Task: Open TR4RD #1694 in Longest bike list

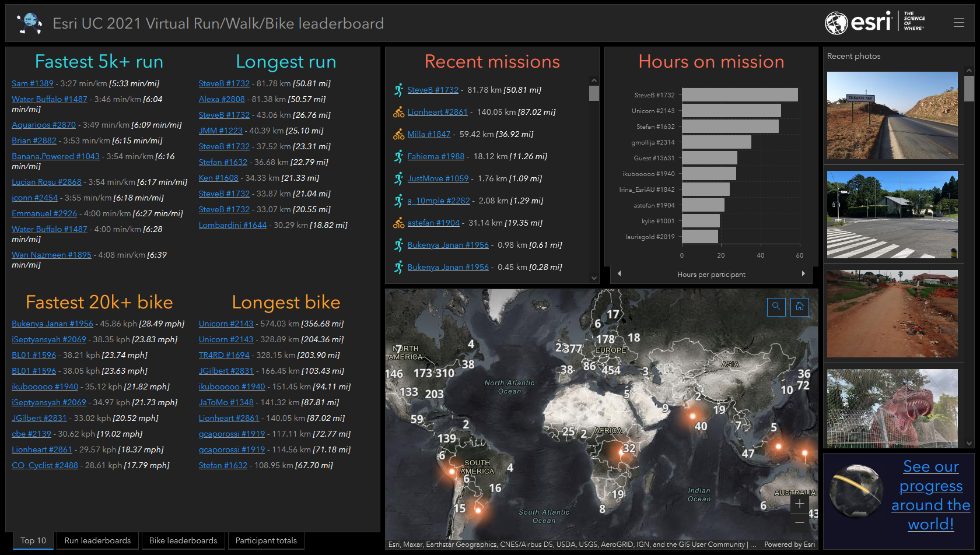Action: [x=224, y=355]
